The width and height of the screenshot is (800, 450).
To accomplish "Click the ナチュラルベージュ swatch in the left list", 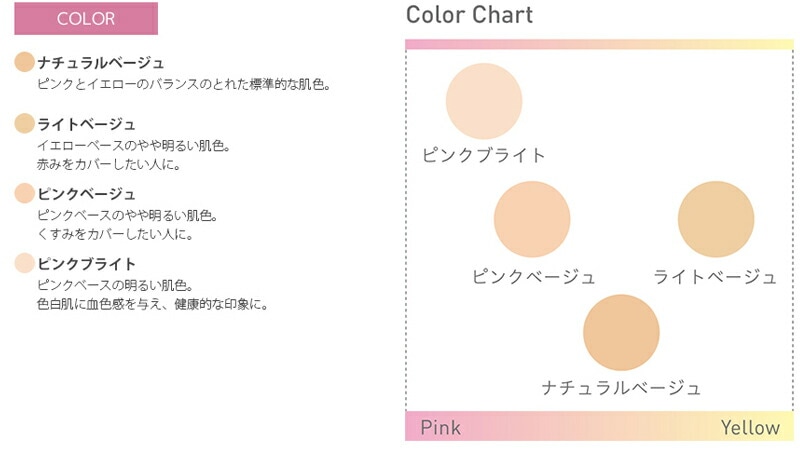I will [25, 62].
